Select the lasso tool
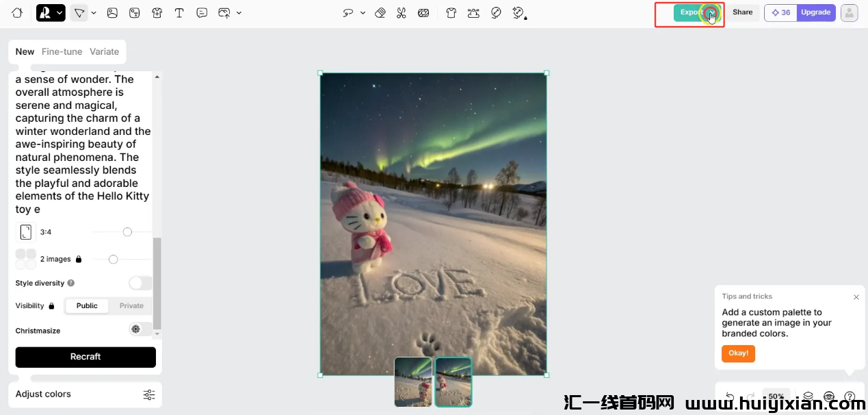Viewport: 868px width, 415px height. [348, 12]
